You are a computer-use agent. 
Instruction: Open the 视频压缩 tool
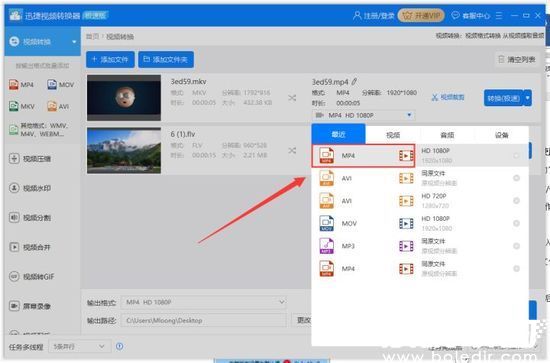pos(30,159)
